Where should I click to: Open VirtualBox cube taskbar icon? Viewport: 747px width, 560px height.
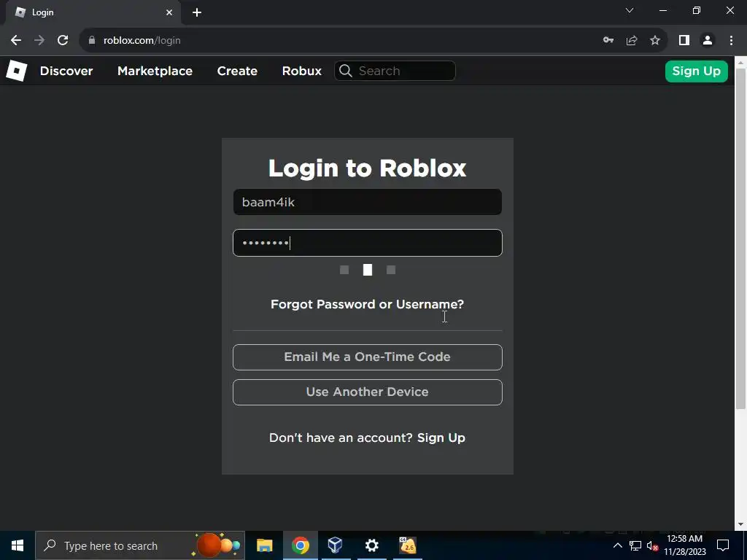(x=336, y=545)
